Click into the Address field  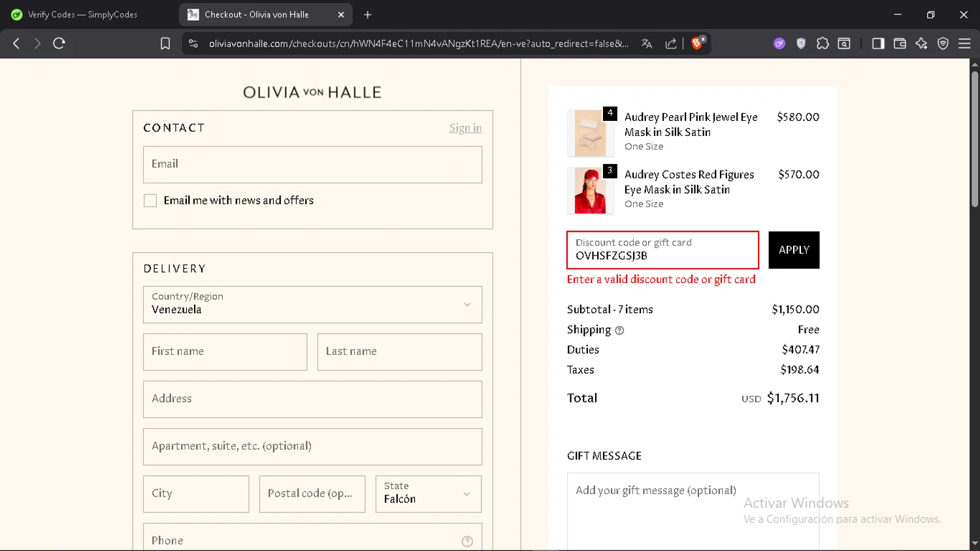[312, 399]
